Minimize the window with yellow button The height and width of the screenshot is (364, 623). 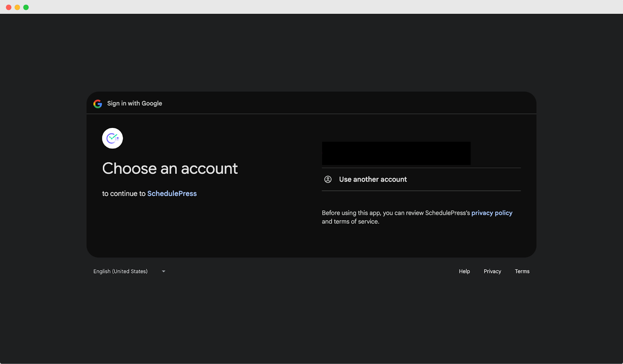[x=17, y=7]
